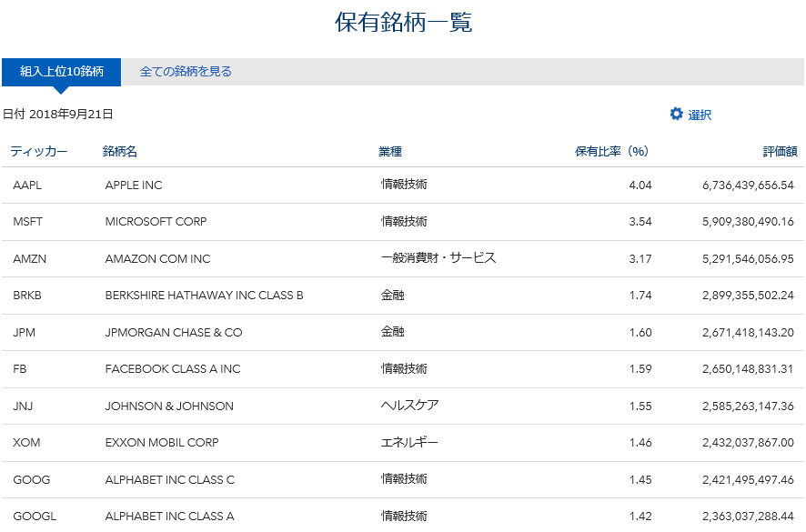
Task: Click the date 2018年9月21日 text
Action: [71, 114]
